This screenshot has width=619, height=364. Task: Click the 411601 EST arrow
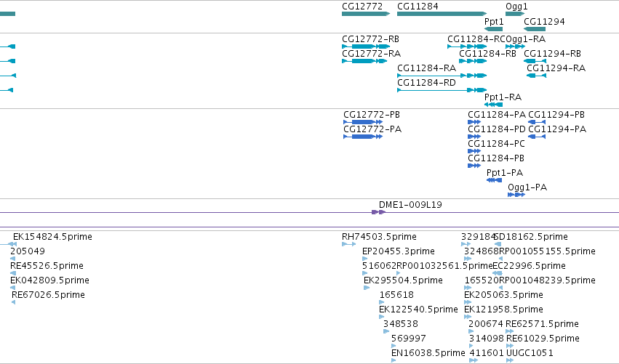(474, 360)
